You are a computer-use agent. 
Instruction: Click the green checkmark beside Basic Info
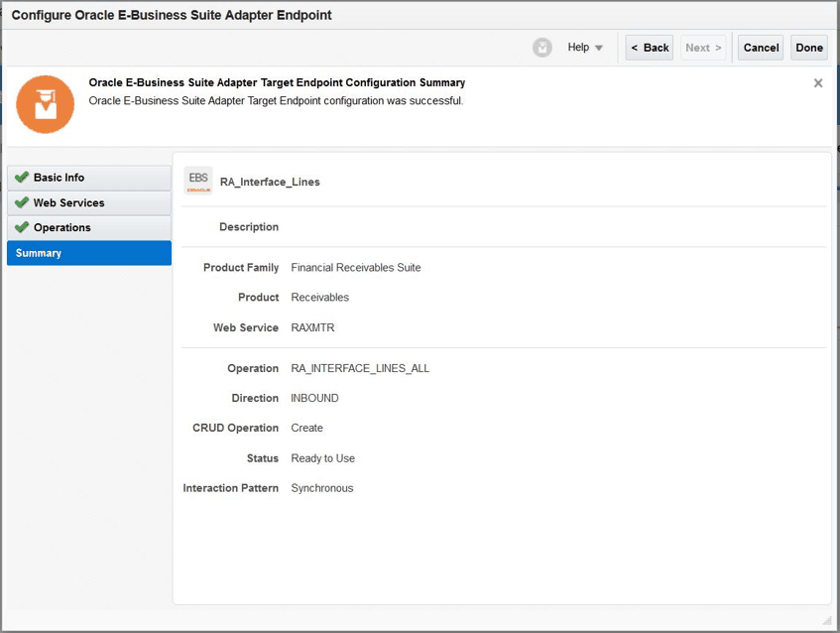click(x=21, y=178)
